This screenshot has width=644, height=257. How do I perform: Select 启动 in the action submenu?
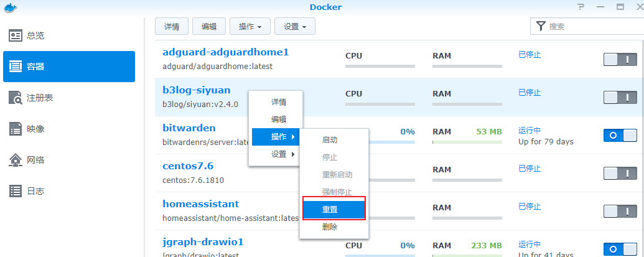coord(330,140)
